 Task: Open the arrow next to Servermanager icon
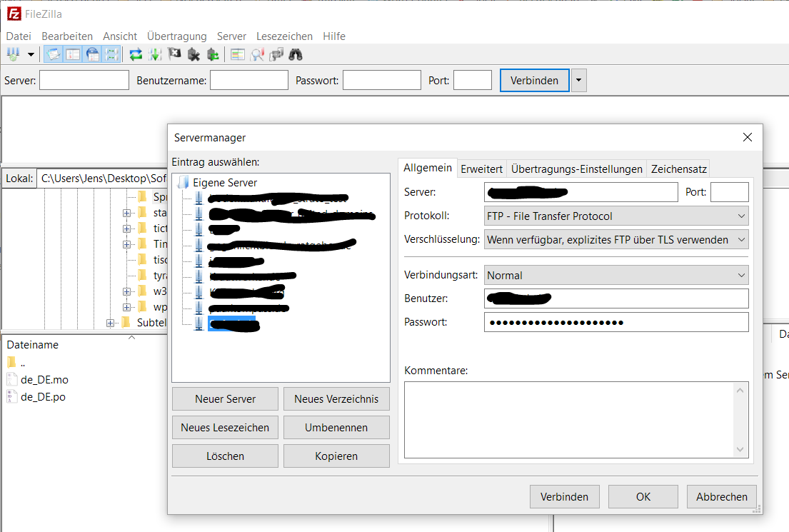point(31,54)
